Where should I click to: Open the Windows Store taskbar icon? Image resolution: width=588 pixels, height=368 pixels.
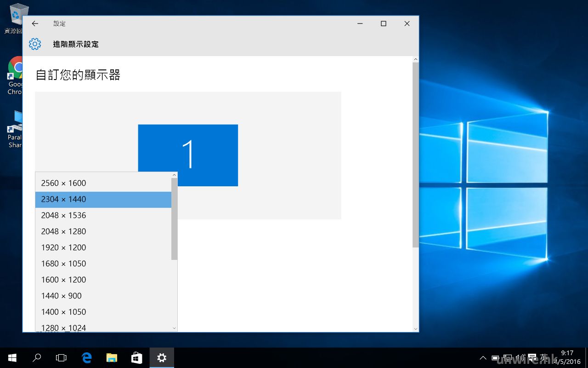136,357
